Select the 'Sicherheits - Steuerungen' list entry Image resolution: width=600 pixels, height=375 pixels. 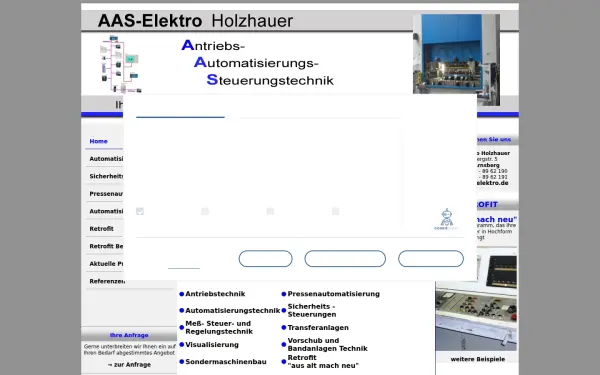coord(312,310)
